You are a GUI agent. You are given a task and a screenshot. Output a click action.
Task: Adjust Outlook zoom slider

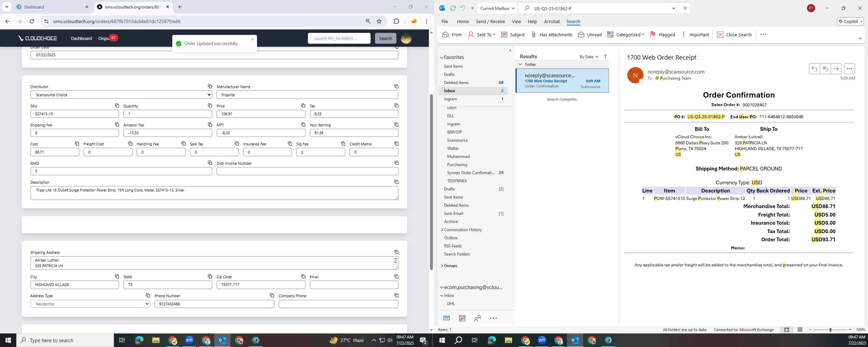(830, 330)
